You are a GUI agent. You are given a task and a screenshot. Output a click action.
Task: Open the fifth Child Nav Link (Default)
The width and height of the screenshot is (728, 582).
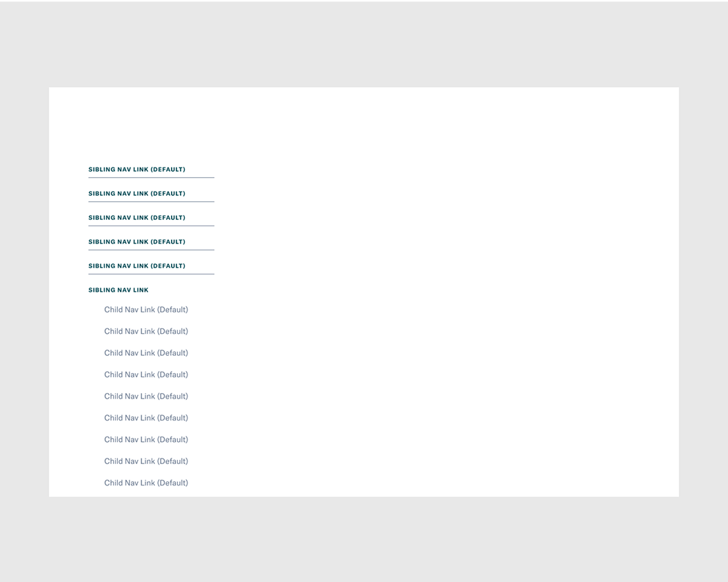146,397
